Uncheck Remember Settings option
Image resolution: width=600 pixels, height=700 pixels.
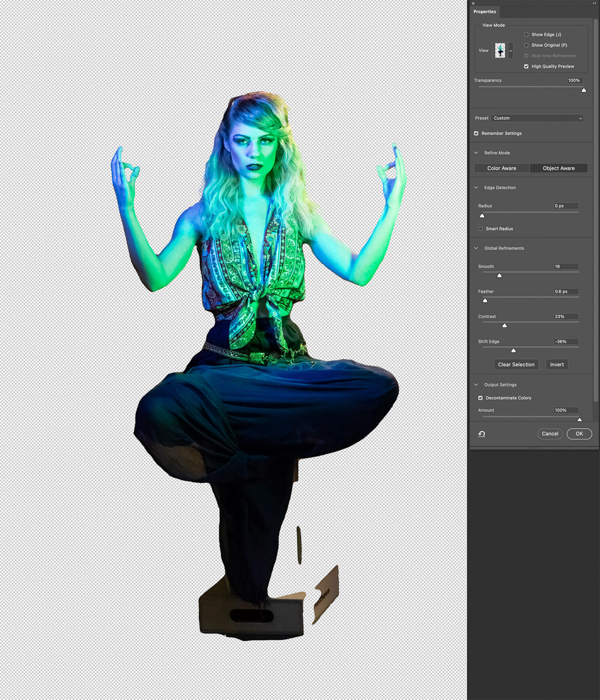[476, 133]
